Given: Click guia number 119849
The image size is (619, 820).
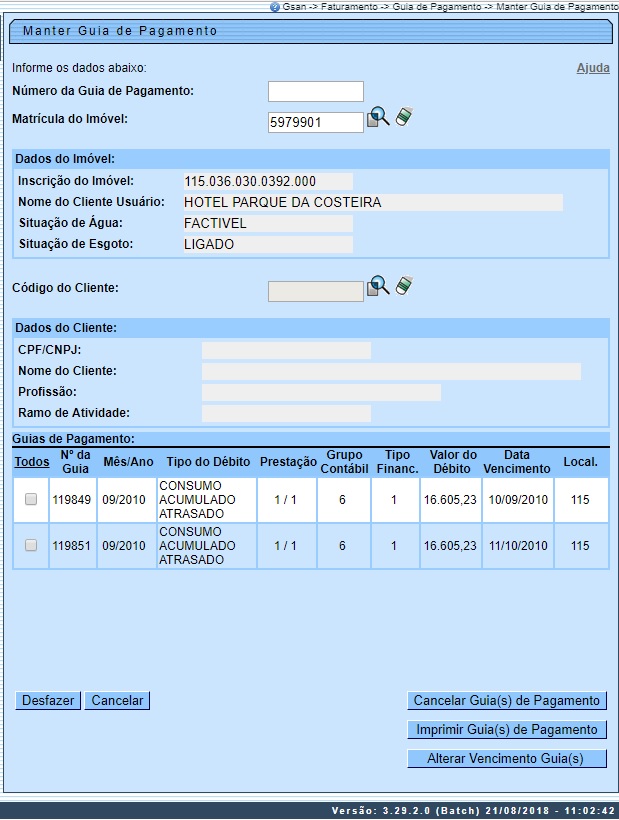Looking at the screenshot, I should tap(72, 500).
